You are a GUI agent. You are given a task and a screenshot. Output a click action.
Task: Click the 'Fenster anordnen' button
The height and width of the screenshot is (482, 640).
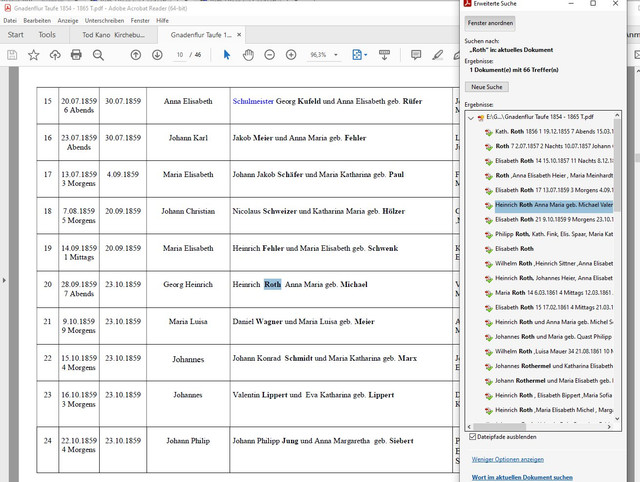(x=490, y=23)
